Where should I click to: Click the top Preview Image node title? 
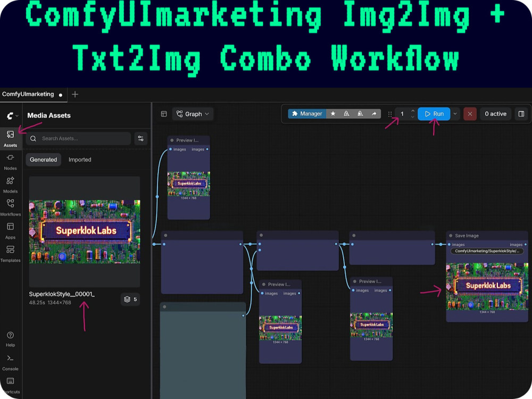187,140
